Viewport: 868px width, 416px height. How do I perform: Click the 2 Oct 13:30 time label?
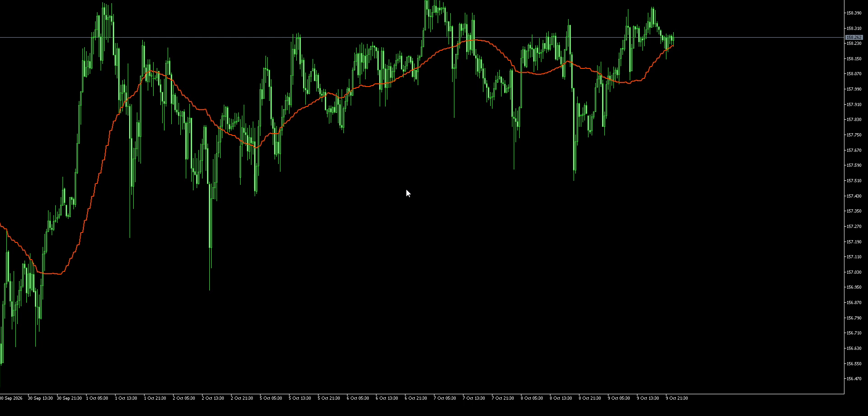(x=213, y=398)
